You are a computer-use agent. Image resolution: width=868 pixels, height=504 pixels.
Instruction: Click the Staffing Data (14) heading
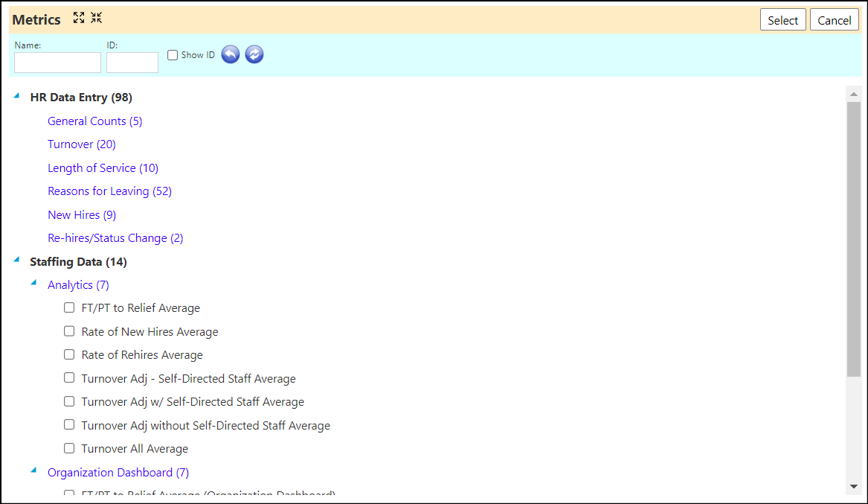(x=78, y=262)
